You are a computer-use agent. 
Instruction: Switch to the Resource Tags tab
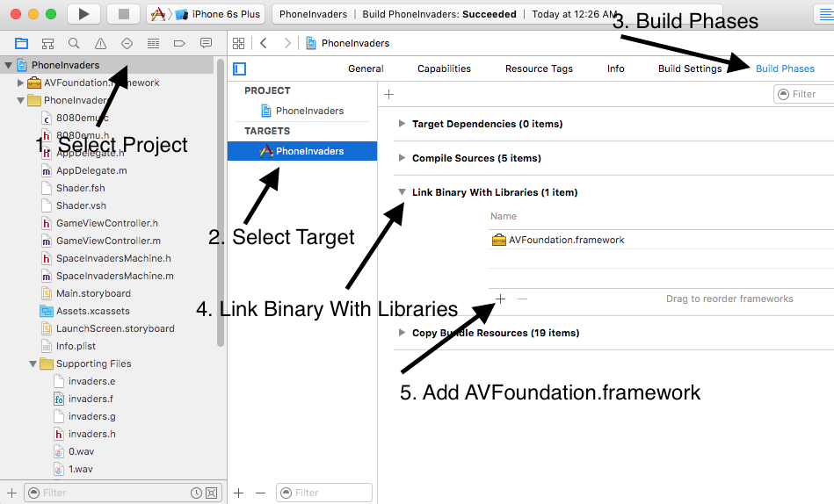point(539,68)
